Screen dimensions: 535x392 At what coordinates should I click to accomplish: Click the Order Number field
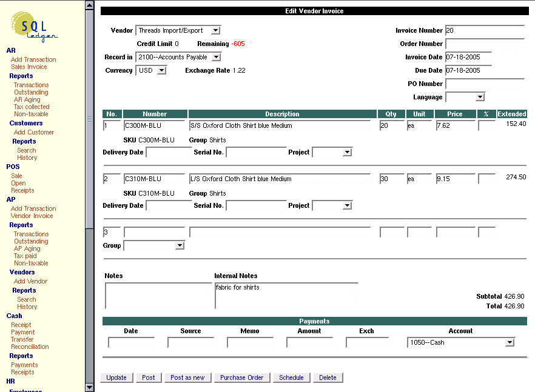pos(485,44)
